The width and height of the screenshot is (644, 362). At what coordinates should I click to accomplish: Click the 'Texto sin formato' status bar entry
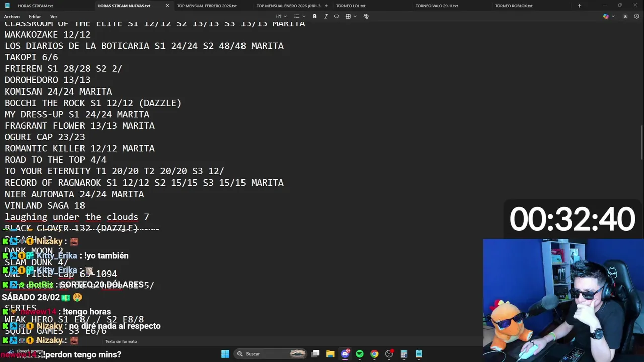(x=121, y=341)
